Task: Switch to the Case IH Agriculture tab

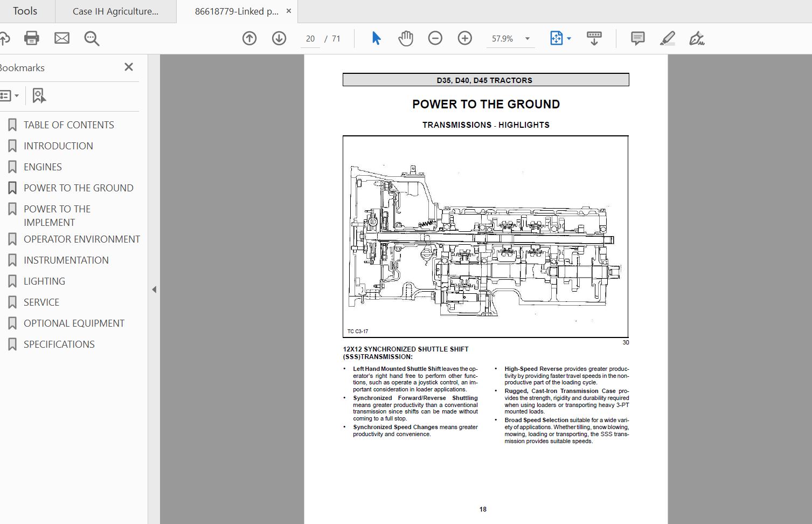Action: click(x=115, y=11)
